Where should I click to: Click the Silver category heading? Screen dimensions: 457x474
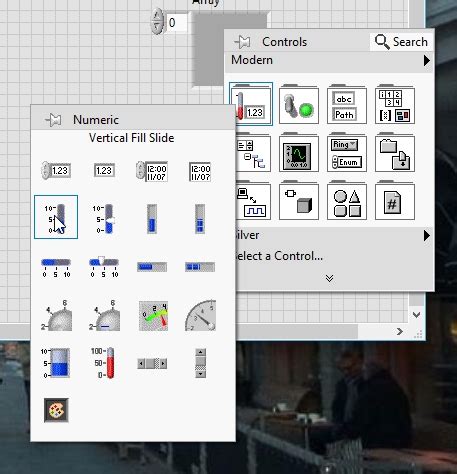pos(247,235)
